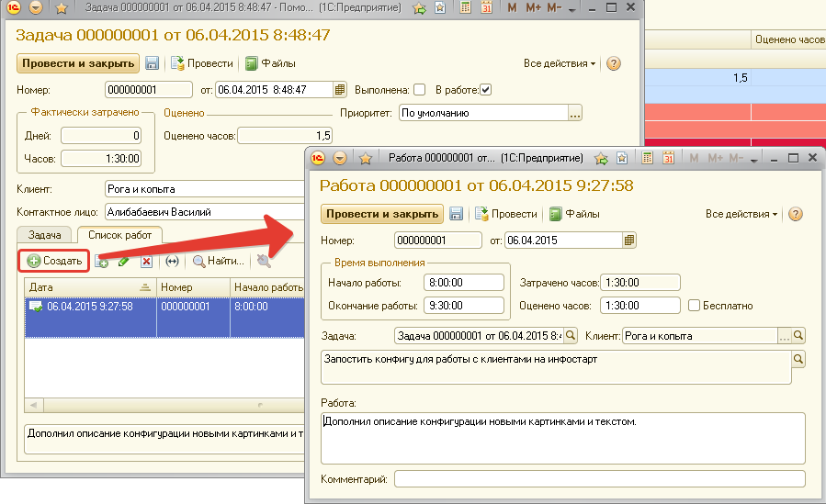Open Файлы in the Работа window toolbar
The height and width of the screenshot is (504, 826).
[x=574, y=214]
